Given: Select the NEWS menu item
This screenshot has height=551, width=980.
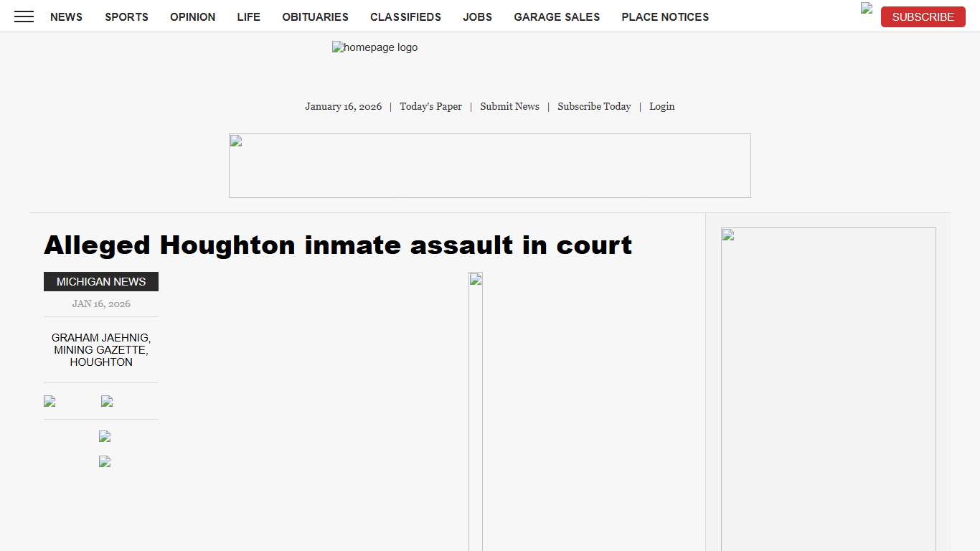Looking at the screenshot, I should coord(66,17).
